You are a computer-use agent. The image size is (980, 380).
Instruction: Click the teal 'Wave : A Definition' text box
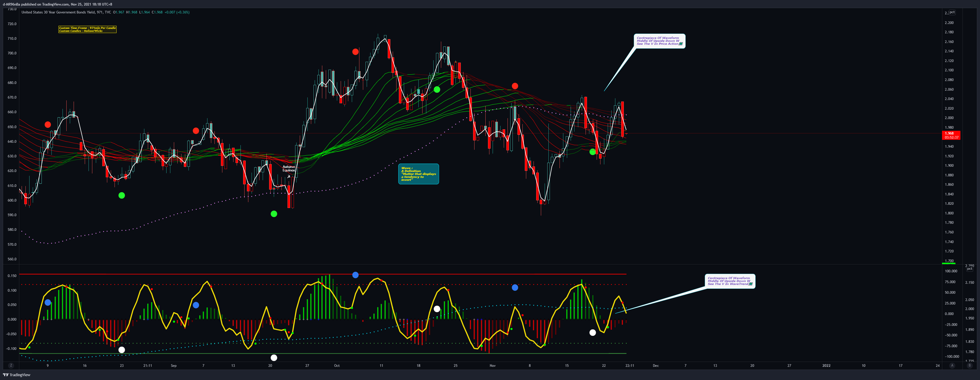pyautogui.click(x=418, y=174)
